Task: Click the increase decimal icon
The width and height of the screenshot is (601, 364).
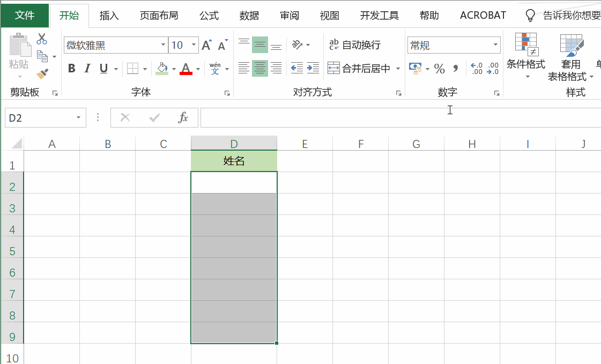Action: [x=476, y=69]
